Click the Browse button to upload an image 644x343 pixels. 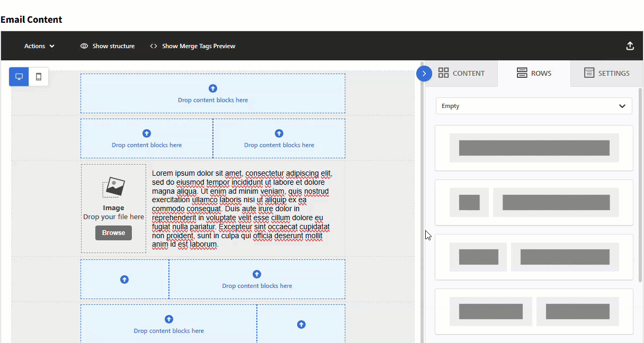tap(113, 232)
